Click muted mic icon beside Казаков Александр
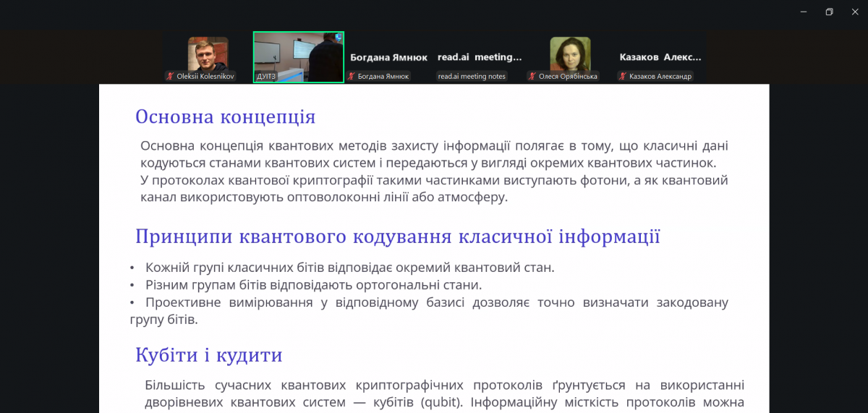 pos(623,76)
